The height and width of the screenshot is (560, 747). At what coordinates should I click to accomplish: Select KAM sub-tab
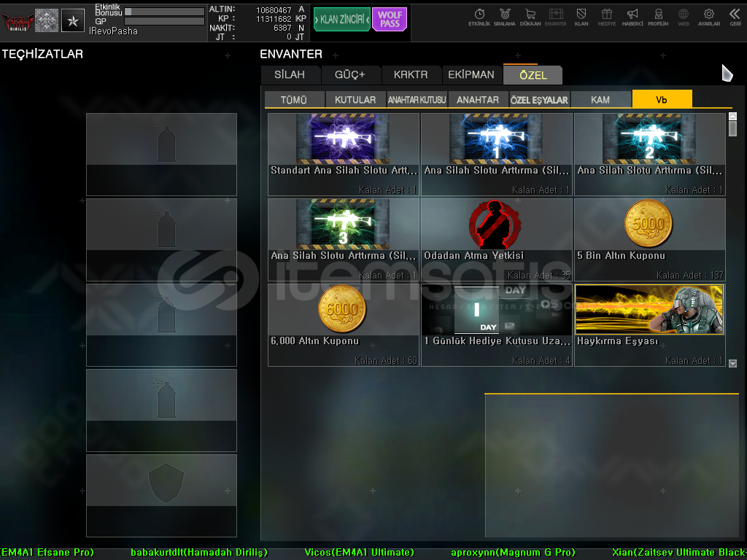pyautogui.click(x=600, y=99)
